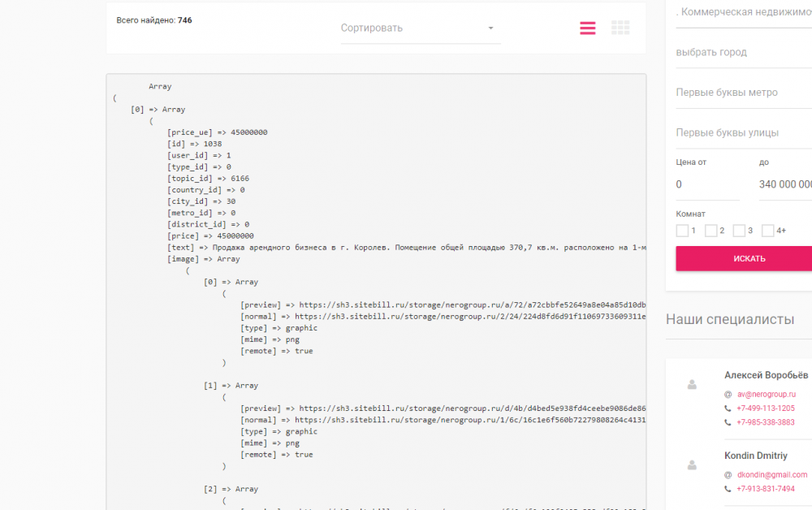Check the 2 rooms checkbox
812x510 pixels.
tap(710, 231)
